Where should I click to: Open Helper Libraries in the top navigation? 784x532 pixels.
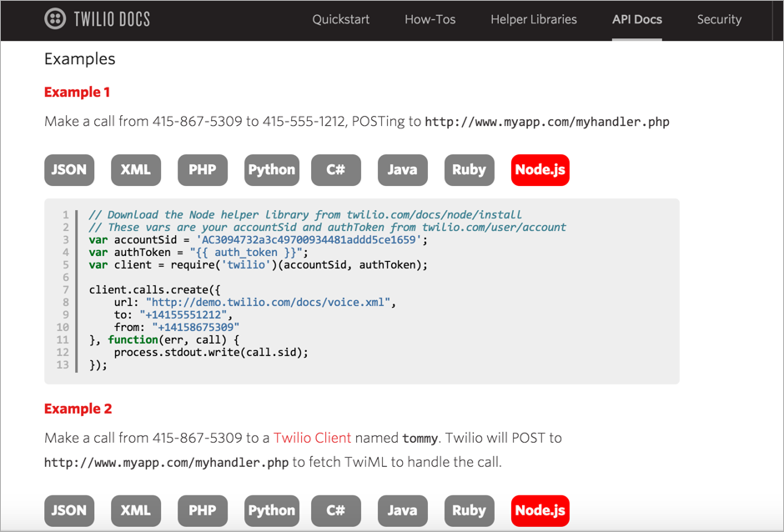pyautogui.click(x=533, y=19)
